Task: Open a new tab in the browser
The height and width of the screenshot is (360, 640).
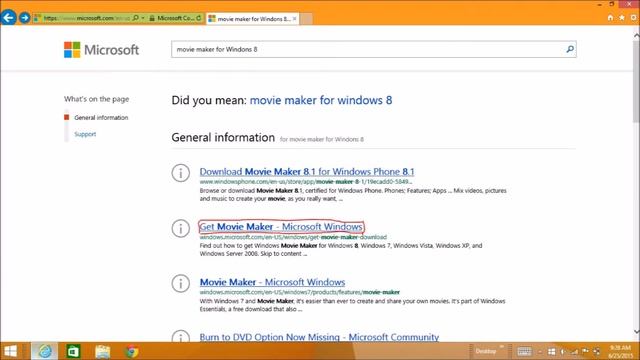Action: [306, 19]
